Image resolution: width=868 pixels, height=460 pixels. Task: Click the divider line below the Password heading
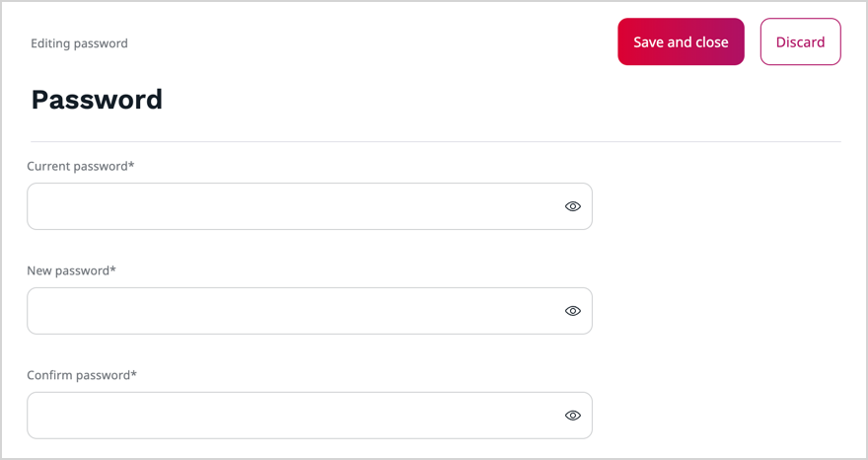(x=435, y=141)
